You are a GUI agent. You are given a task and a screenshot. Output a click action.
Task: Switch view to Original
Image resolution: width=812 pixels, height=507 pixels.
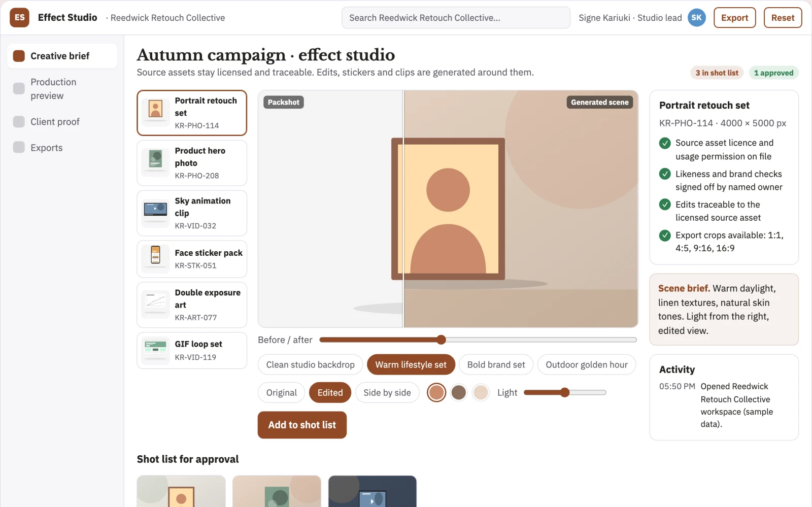point(282,392)
